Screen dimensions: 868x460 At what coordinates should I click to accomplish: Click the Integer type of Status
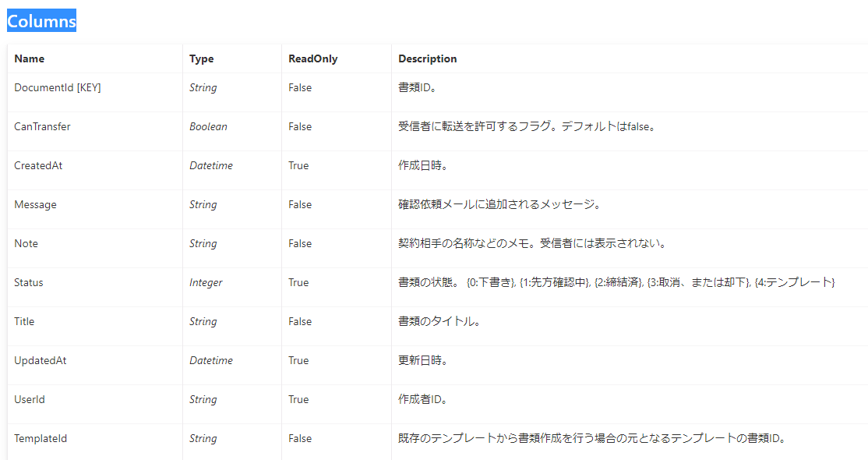206,283
